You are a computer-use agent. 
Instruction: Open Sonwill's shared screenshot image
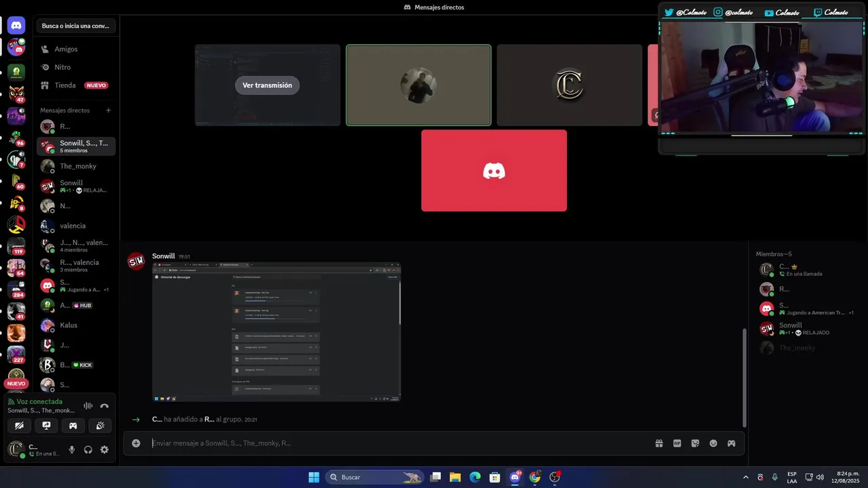[x=277, y=332]
